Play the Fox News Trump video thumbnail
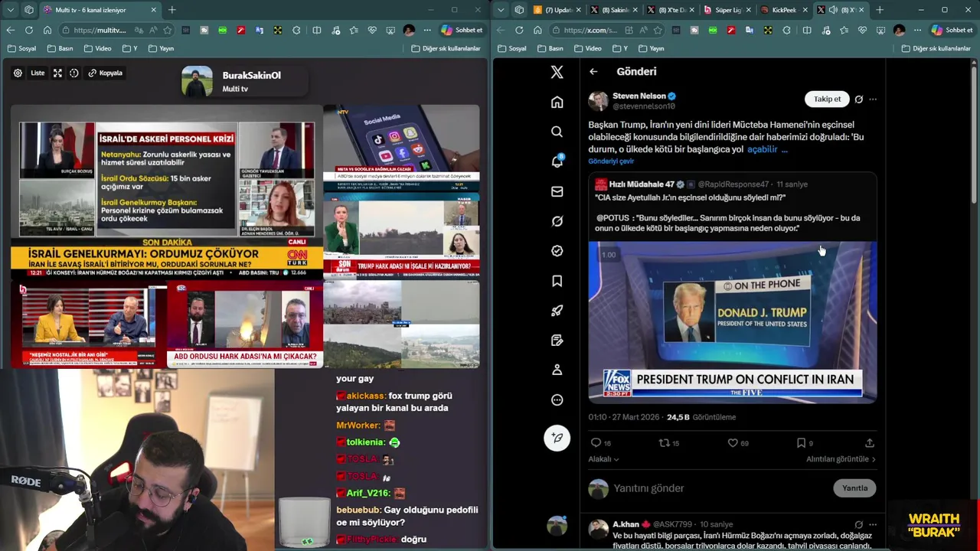The image size is (980, 551). click(733, 322)
